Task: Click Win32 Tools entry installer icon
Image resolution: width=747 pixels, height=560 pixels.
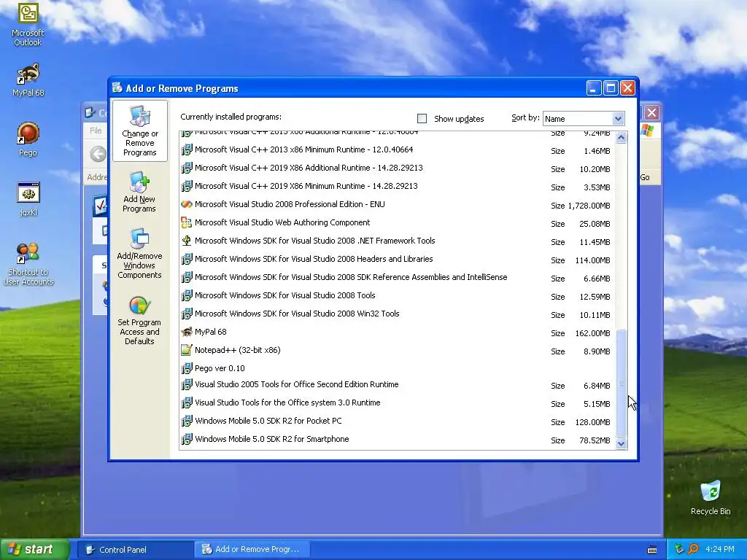Action: [186, 314]
